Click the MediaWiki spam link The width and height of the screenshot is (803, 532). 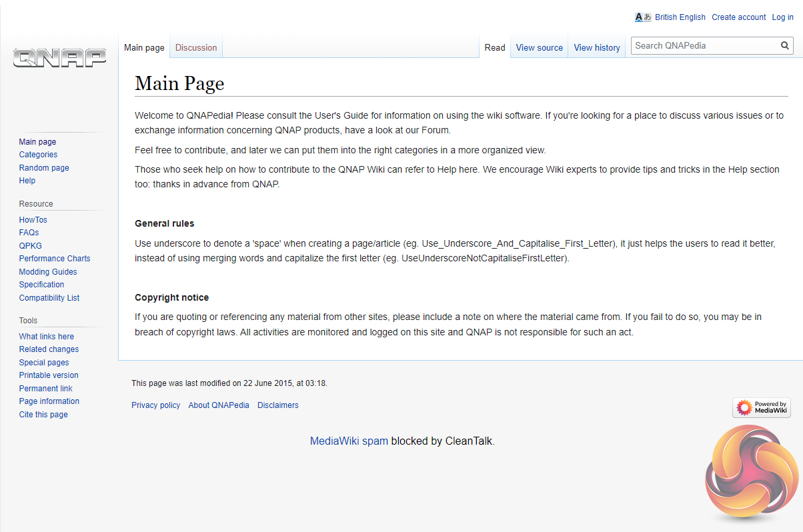349,441
